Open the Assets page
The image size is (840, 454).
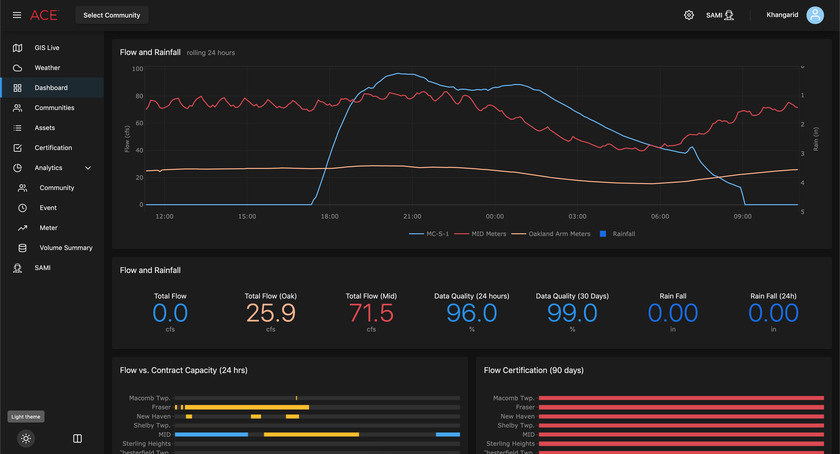point(45,128)
